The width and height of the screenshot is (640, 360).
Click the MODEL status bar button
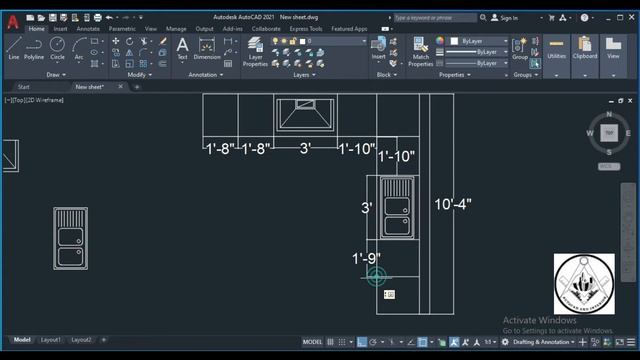pyautogui.click(x=312, y=342)
